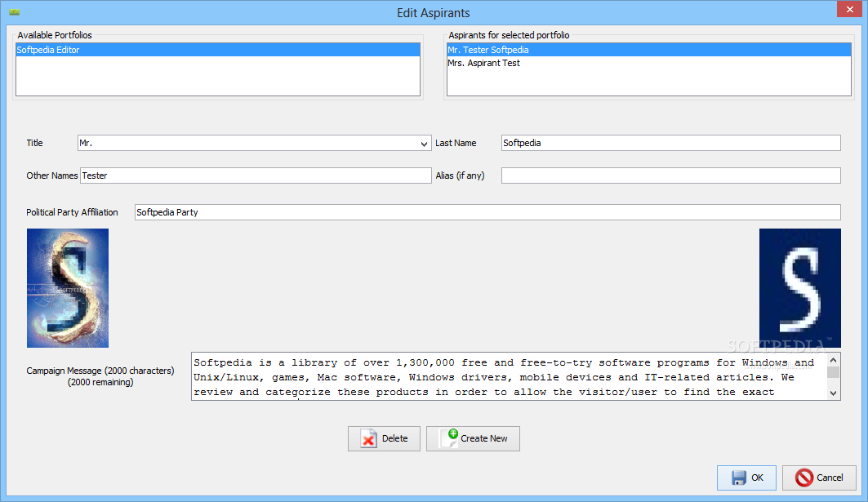
Task: Select Softpedia Editor portfolio
Action: [x=218, y=50]
